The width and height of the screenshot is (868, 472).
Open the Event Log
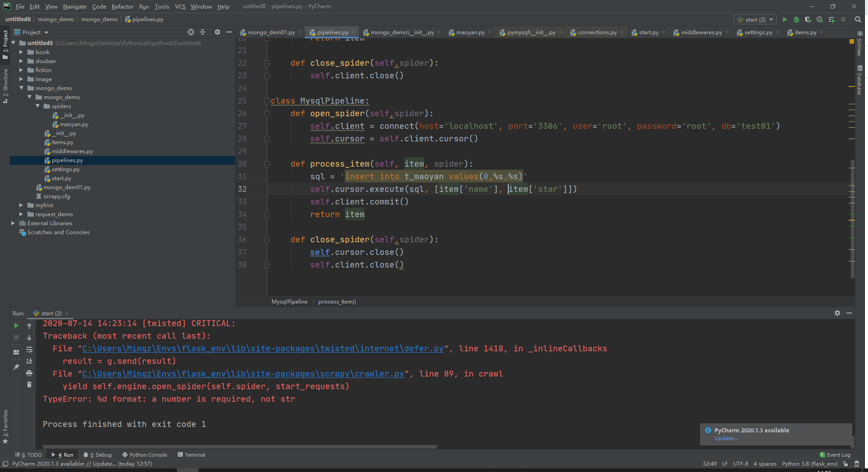click(835, 455)
